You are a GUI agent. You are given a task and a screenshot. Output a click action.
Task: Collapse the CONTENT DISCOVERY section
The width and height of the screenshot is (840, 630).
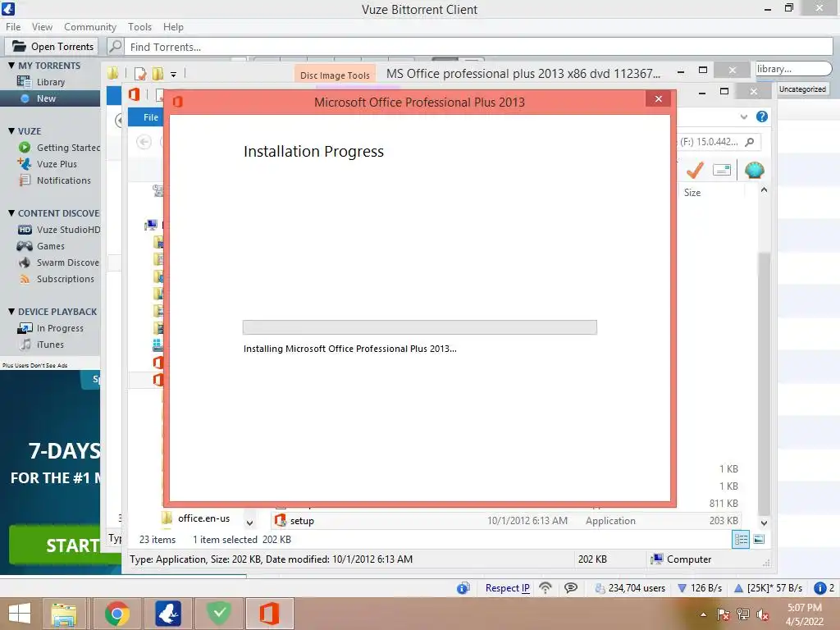coord(11,212)
